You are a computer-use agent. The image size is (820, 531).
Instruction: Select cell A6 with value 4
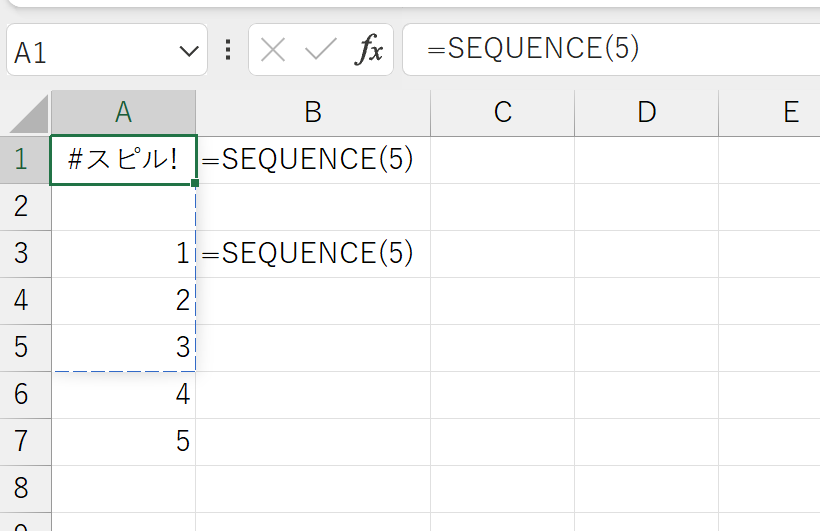123,395
